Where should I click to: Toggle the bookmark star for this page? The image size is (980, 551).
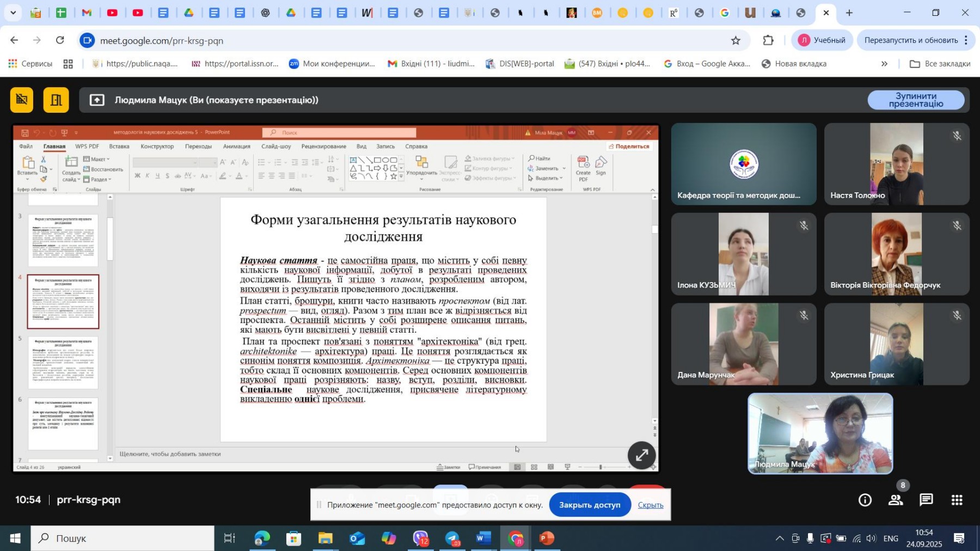point(736,40)
